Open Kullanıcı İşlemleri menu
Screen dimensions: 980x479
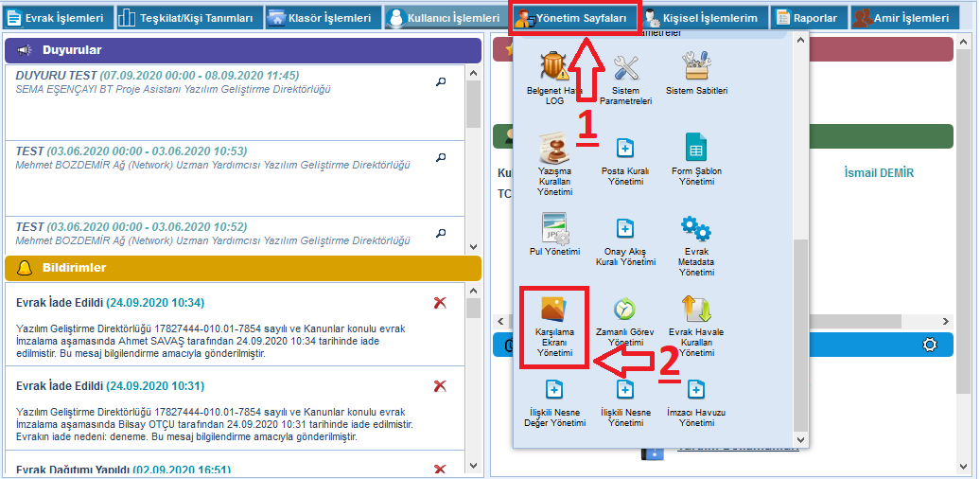444,18
